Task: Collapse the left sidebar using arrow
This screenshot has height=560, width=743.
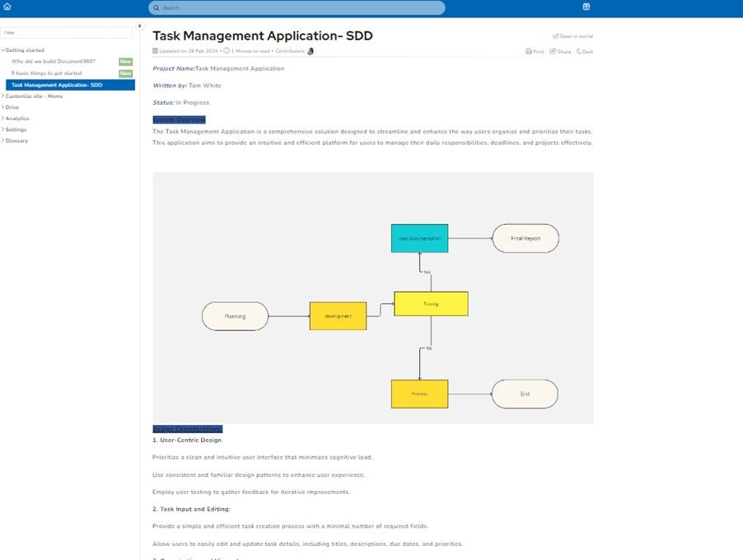Action: (x=139, y=26)
